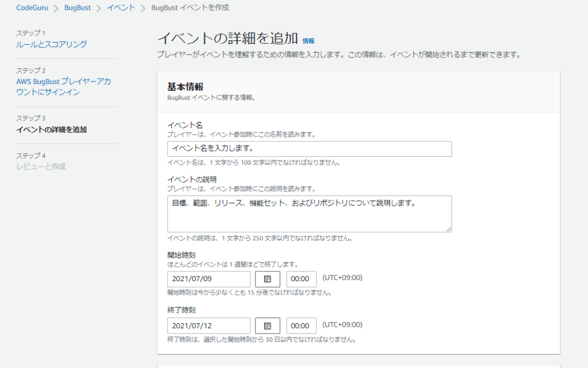
Task: Open the イベント breadcrumb link
Action: [121, 8]
